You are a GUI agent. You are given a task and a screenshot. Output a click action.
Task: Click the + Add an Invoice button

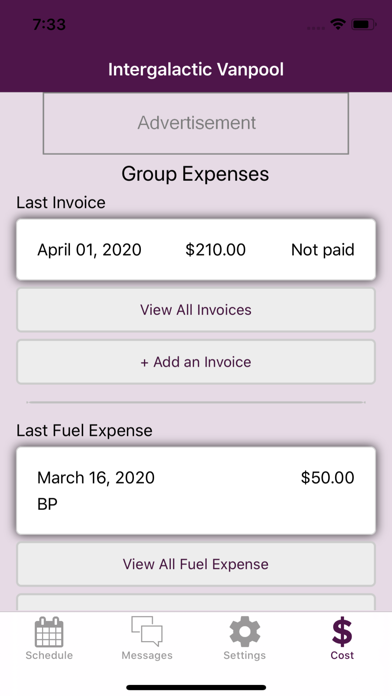(x=196, y=362)
